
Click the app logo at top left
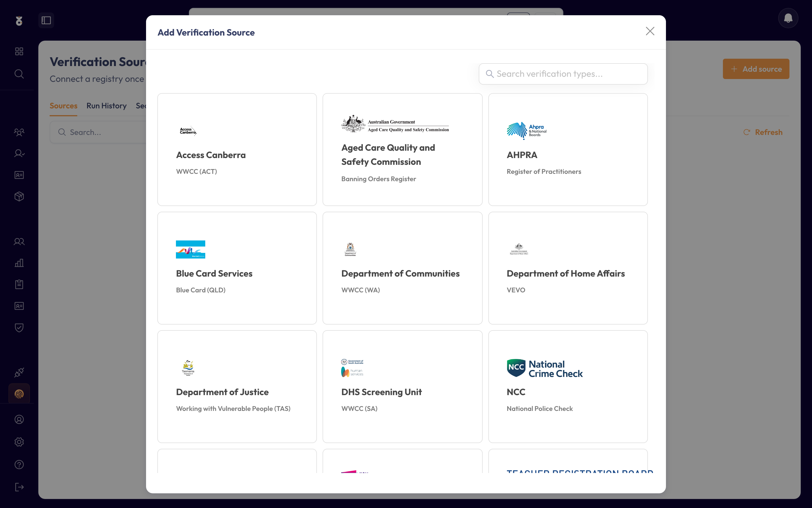tap(19, 21)
